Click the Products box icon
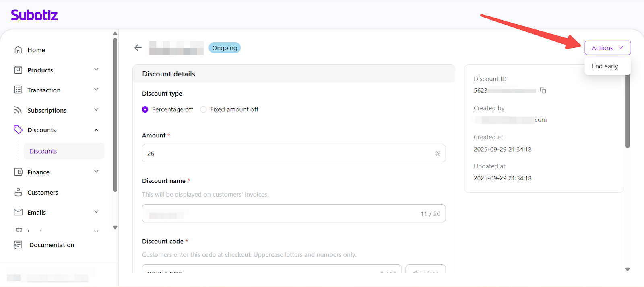This screenshot has width=644, height=287. 18,70
